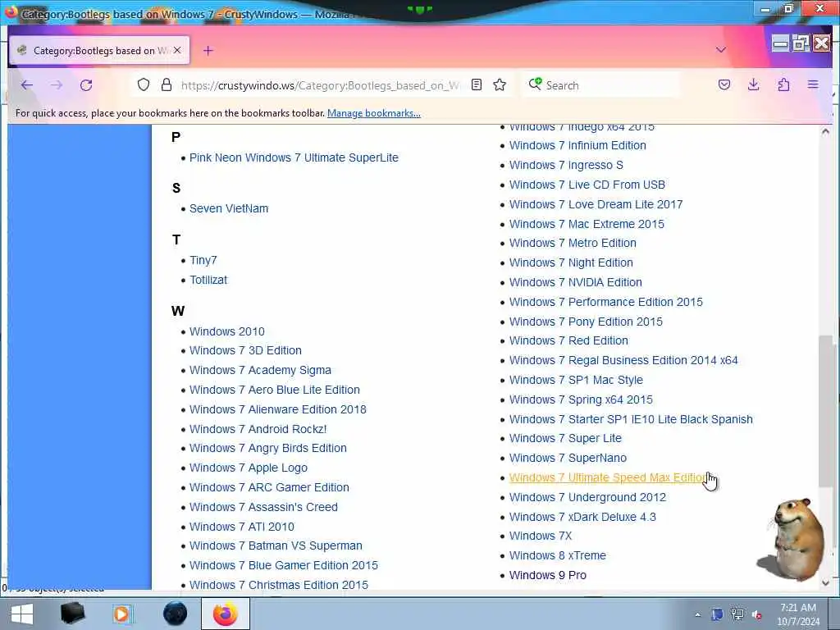
Task: Open Firefox hamburger application menu
Action: tap(813, 84)
